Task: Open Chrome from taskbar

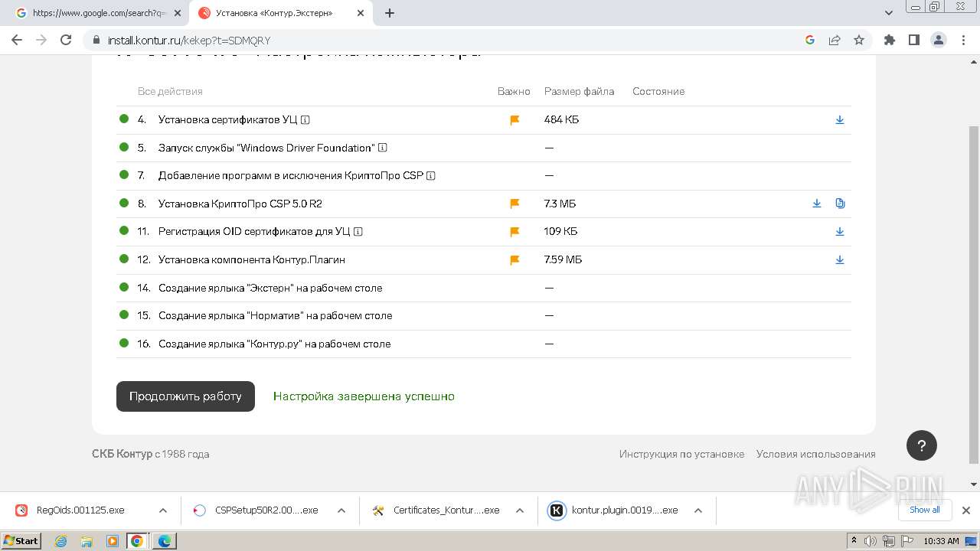Action: (137, 541)
